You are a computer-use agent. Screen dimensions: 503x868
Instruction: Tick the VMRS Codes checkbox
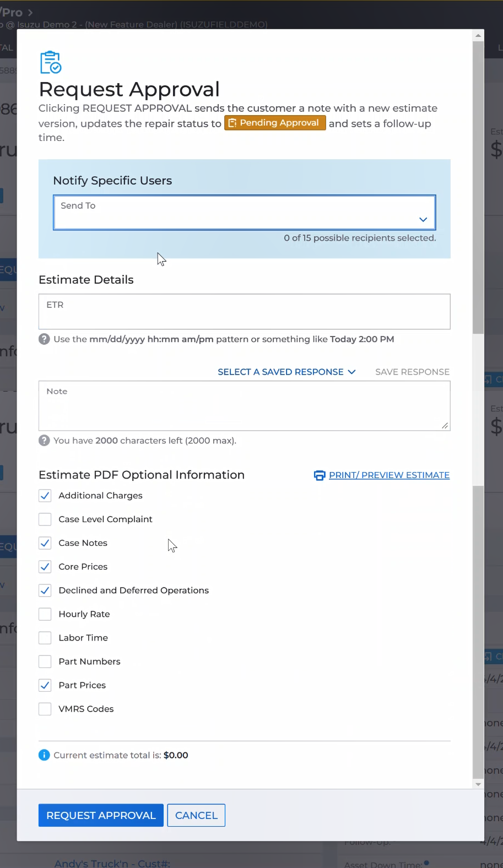[45, 709]
